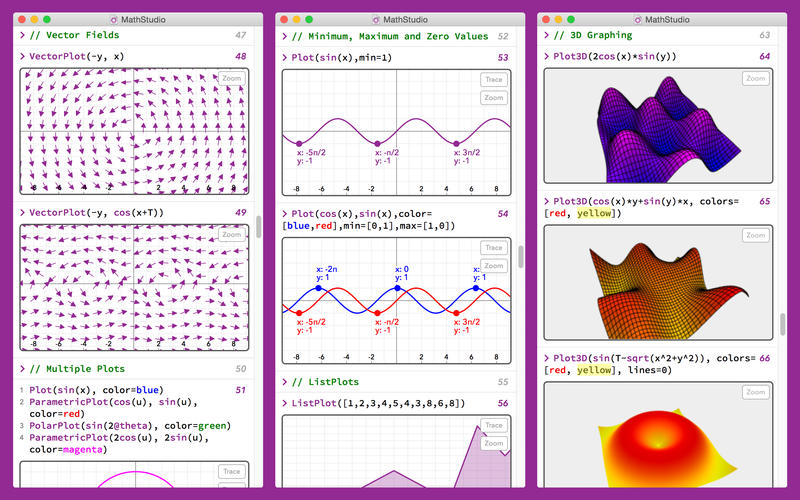Viewport: 800px width, 500px height.
Task: Enable Trace on the cos(x), sin(x) plot
Action: point(493,248)
